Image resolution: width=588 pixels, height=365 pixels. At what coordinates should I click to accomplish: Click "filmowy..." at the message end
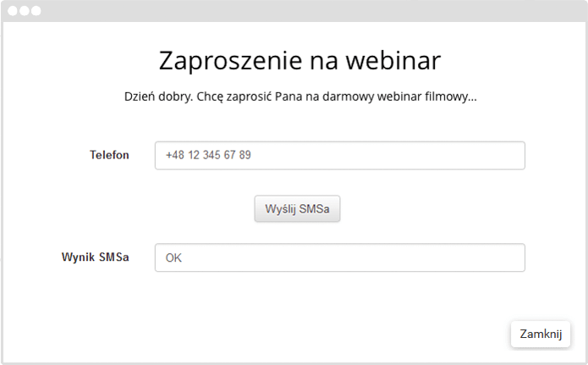[451, 97]
